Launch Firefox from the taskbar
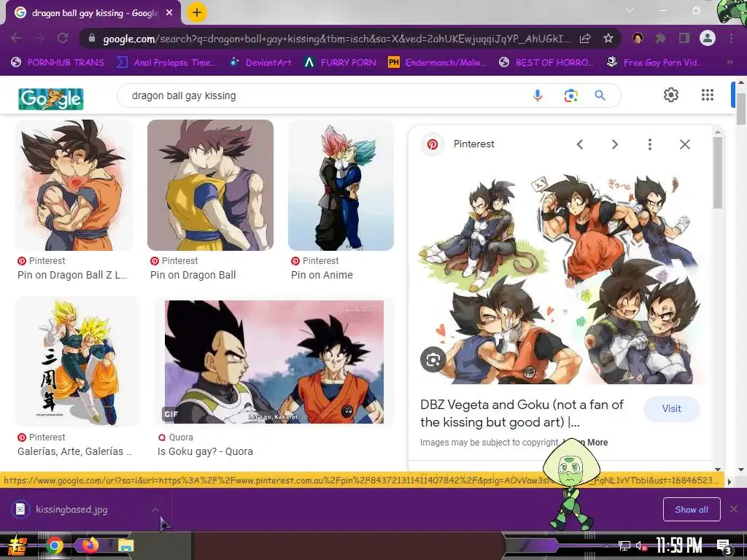The height and width of the screenshot is (560, 747). 90,545
